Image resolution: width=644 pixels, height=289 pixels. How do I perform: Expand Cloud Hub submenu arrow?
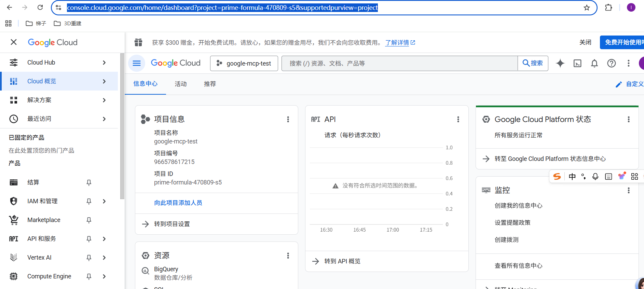pos(104,63)
